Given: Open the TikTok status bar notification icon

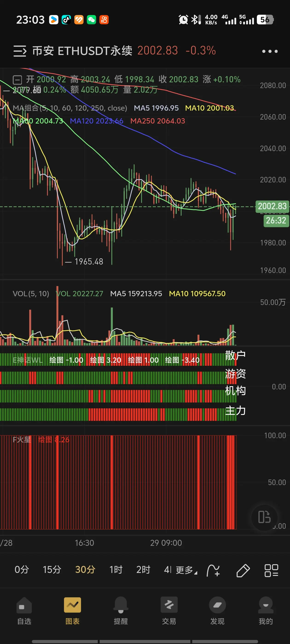Looking at the screenshot, I should (66, 20).
